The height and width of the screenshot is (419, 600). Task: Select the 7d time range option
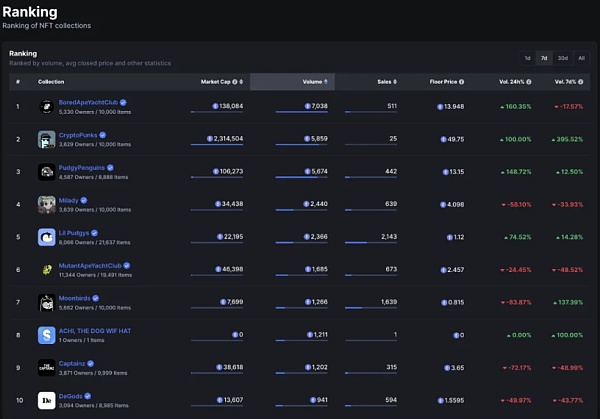544,58
